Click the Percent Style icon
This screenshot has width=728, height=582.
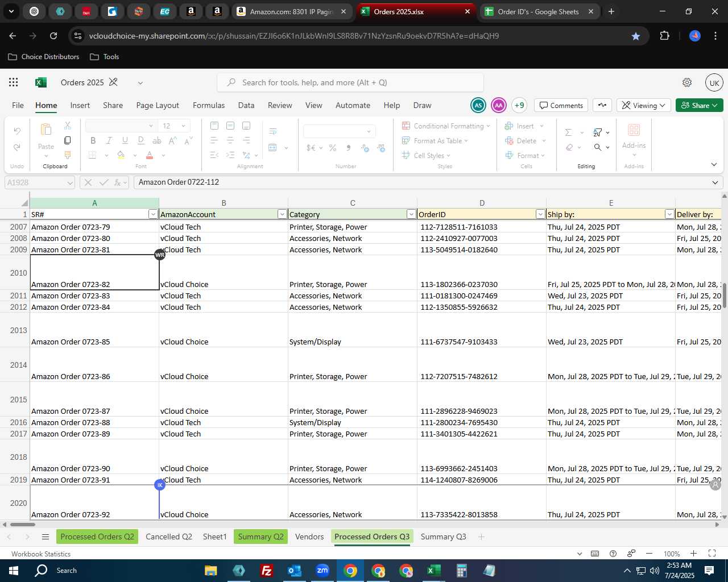[333, 148]
